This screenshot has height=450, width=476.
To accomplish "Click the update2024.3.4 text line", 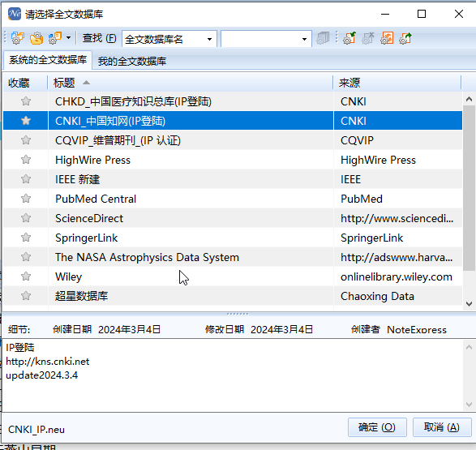I will (42, 375).
